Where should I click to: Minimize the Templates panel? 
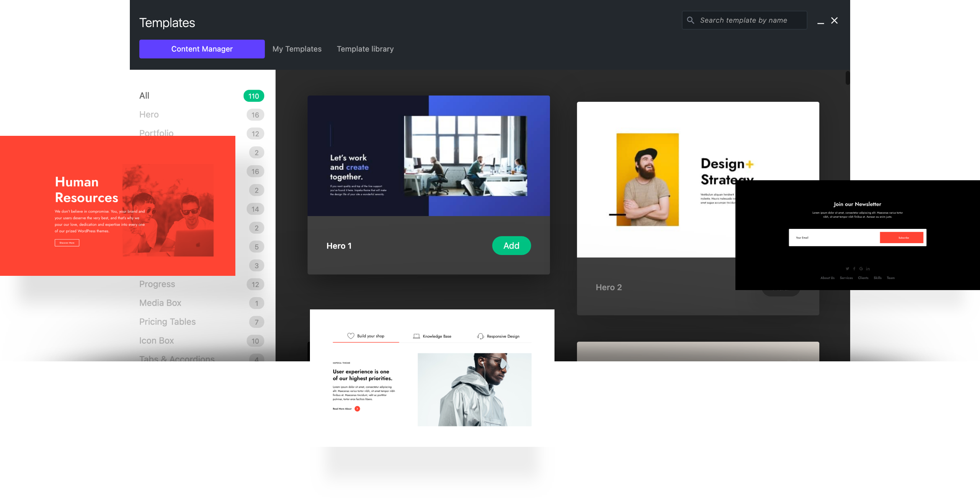[x=821, y=20]
